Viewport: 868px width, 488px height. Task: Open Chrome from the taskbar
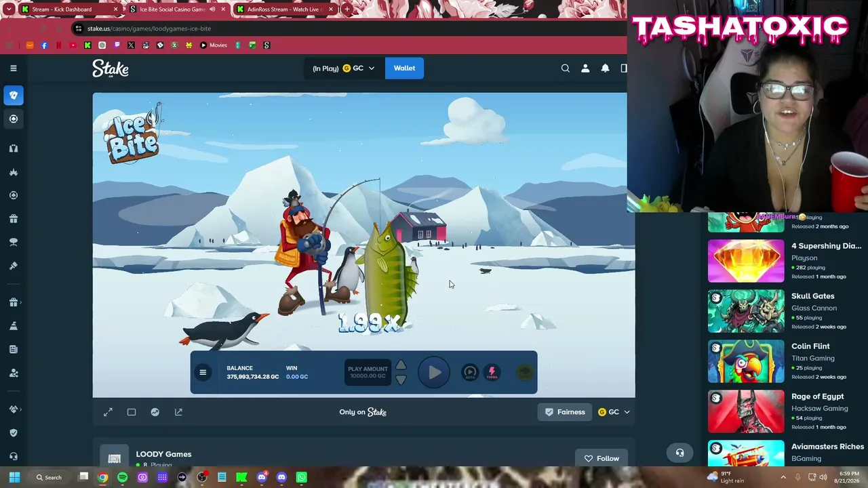point(102,477)
